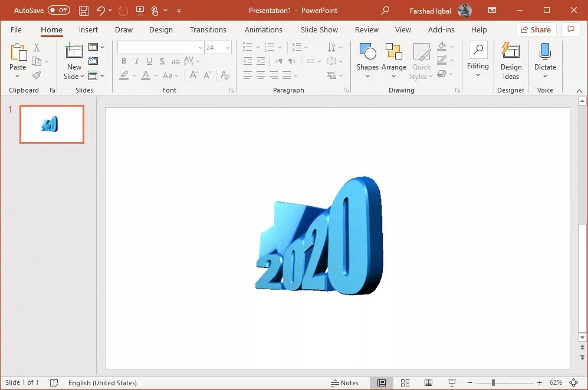Viewport: 588px width, 390px height.
Task: Click the New Slide button
Action: 74,61
